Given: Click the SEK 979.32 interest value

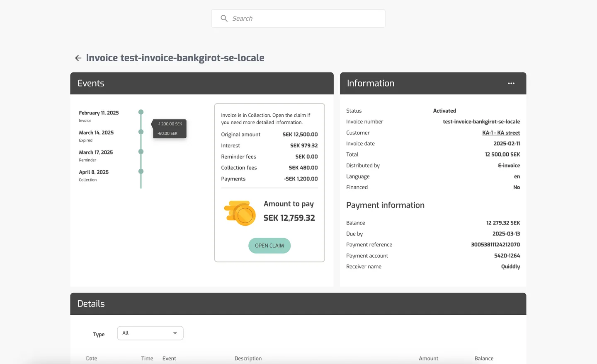Looking at the screenshot, I should pyautogui.click(x=304, y=146).
